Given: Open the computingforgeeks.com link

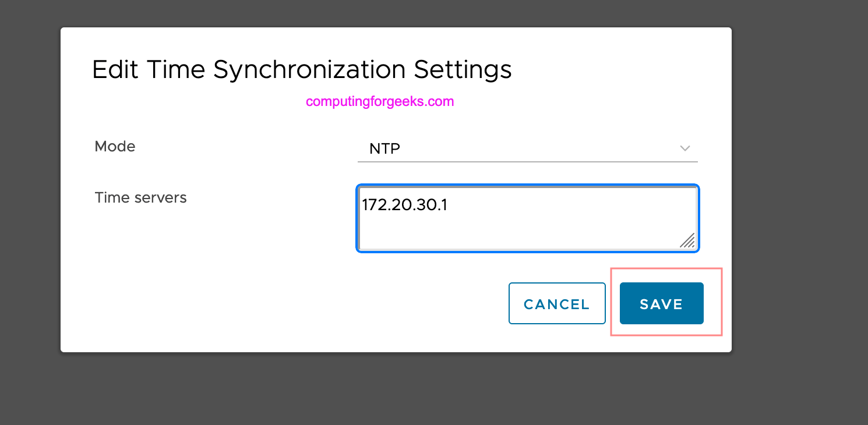Looking at the screenshot, I should click(379, 101).
